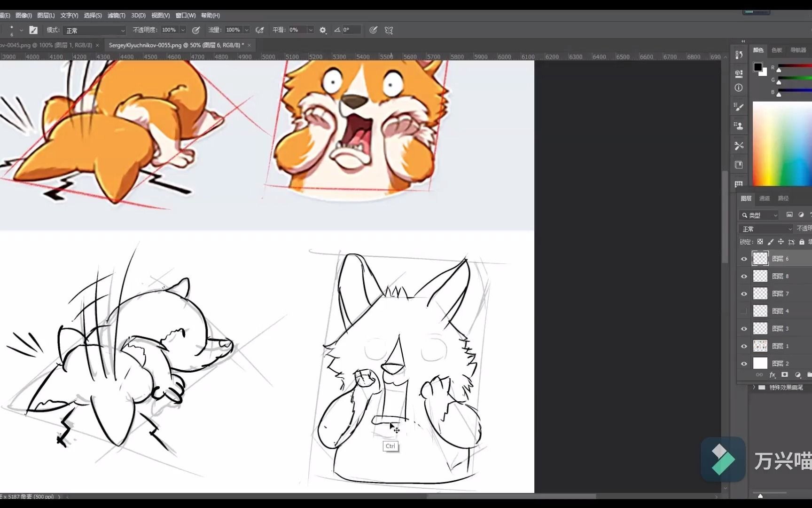This screenshot has width=812, height=508.
Task: Hide layer 图层 7
Action: click(x=744, y=294)
